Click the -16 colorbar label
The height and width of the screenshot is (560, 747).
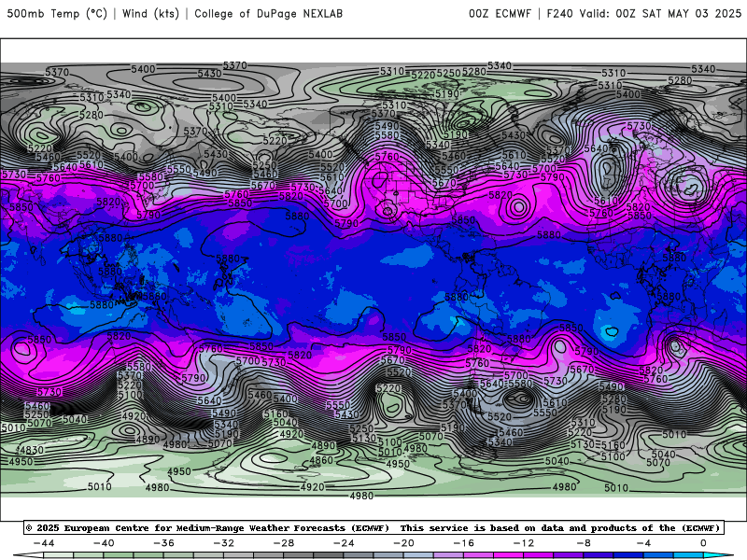pyautogui.click(x=463, y=543)
